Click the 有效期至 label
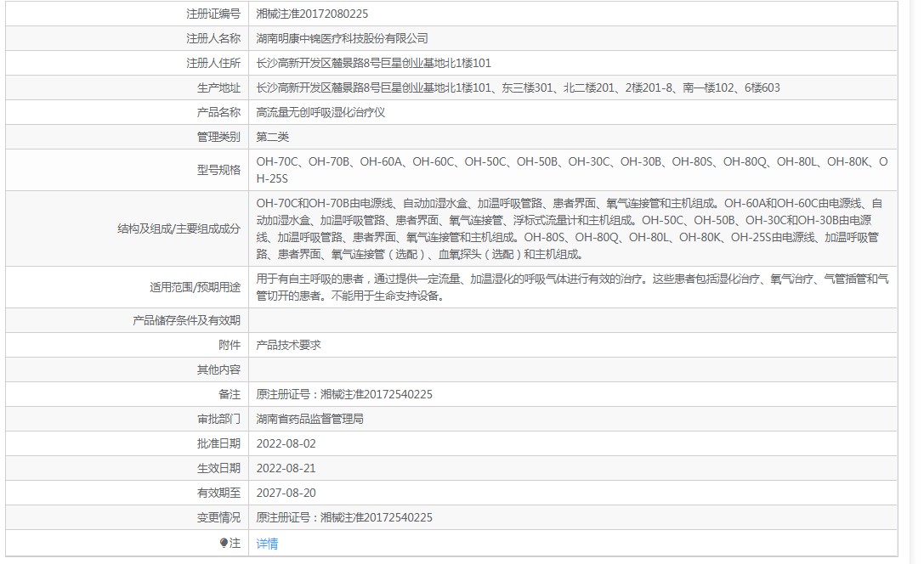 pyautogui.click(x=218, y=493)
